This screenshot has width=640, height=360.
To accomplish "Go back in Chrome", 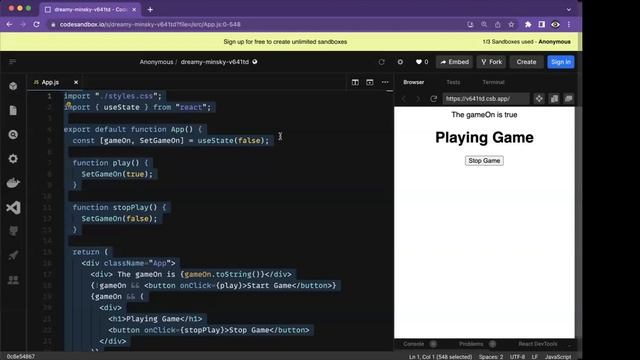I will (x=9, y=24).
